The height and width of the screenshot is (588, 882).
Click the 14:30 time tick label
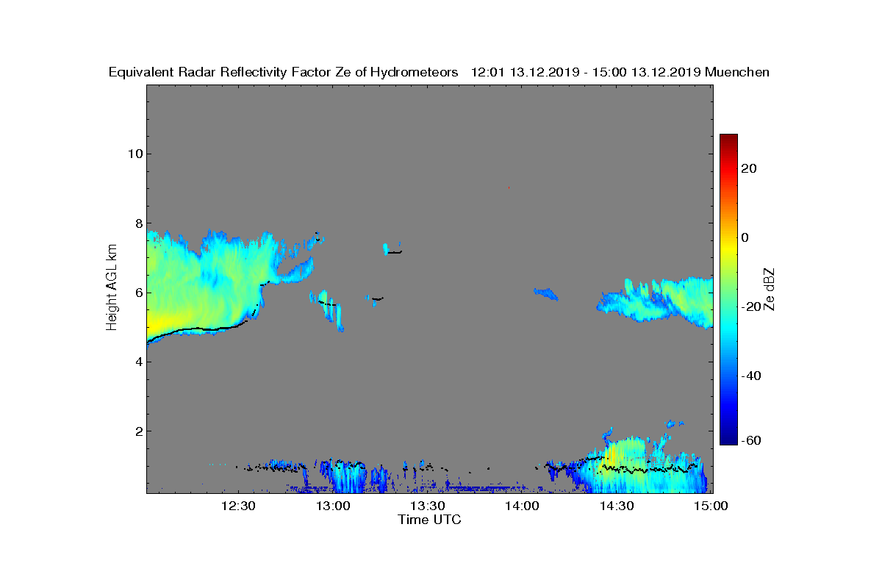[x=617, y=506]
